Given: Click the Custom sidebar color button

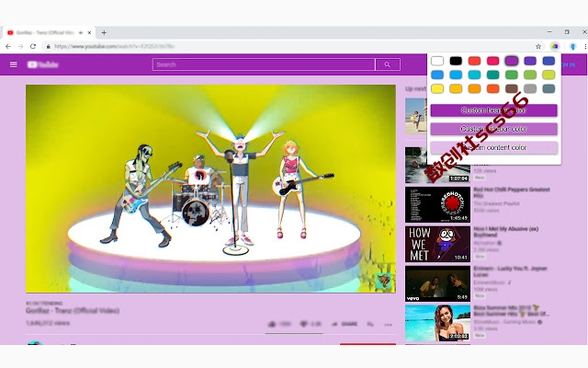Looking at the screenshot, I should [493, 129].
